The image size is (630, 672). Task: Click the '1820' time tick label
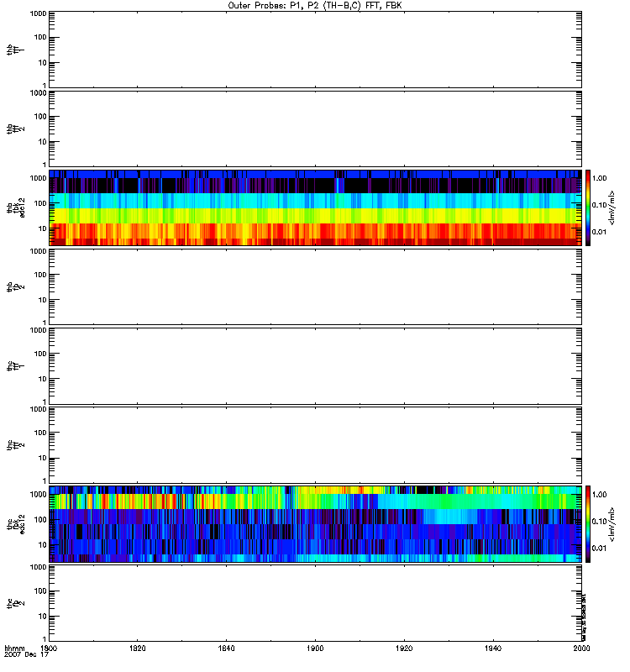click(138, 648)
